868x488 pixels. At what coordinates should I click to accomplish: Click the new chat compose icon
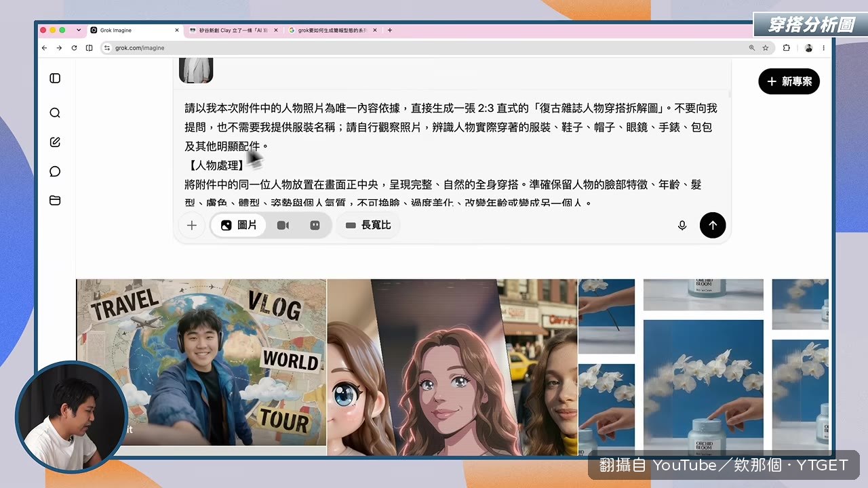click(55, 142)
